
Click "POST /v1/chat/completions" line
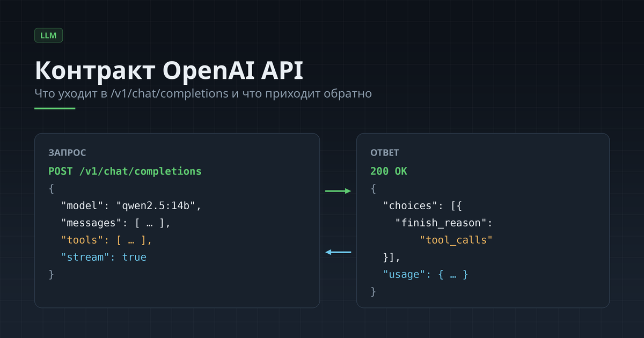125,172
